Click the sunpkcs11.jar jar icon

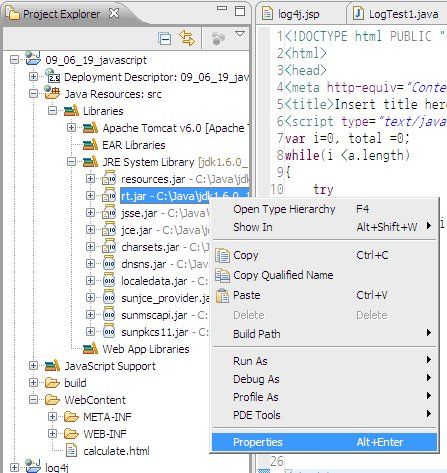click(109, 331)
